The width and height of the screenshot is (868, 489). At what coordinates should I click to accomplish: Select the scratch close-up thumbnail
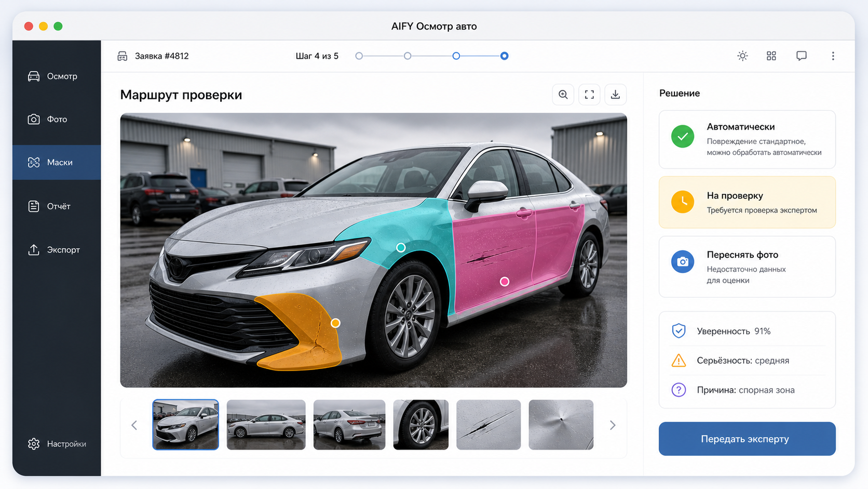(488, 425)
